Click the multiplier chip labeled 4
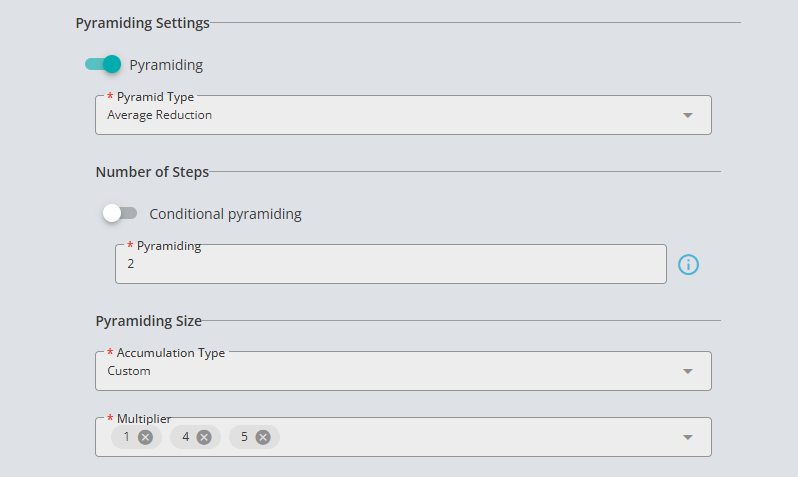 tap(186, 437)
